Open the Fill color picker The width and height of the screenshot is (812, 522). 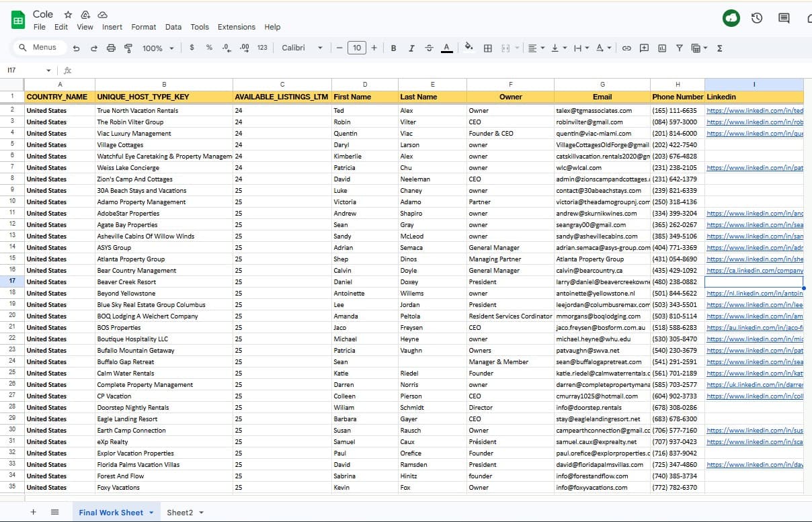467,48
